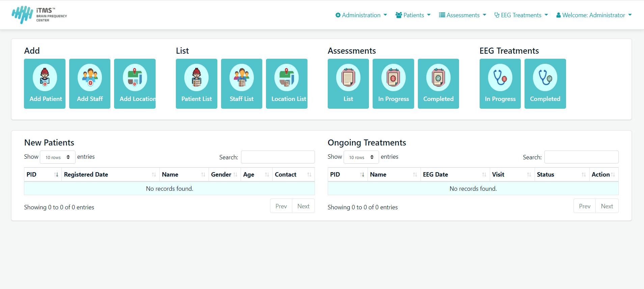This screenshot has width=644, height=289.
Task: Sort Ongoing Treatments by PID
Action: pos(348,175)
